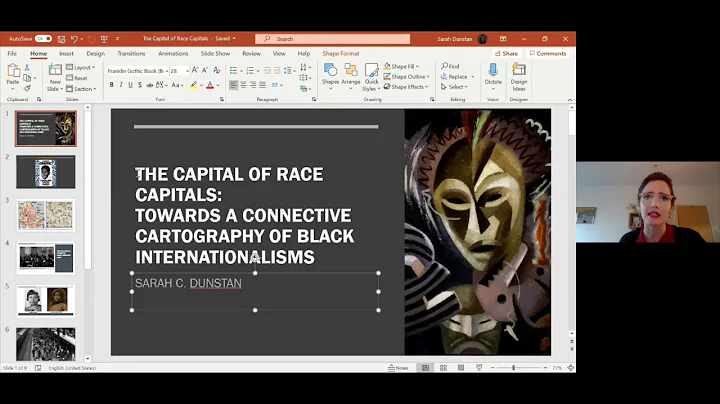Click the Paste button

pyautogui.click(x=13, y=76)
